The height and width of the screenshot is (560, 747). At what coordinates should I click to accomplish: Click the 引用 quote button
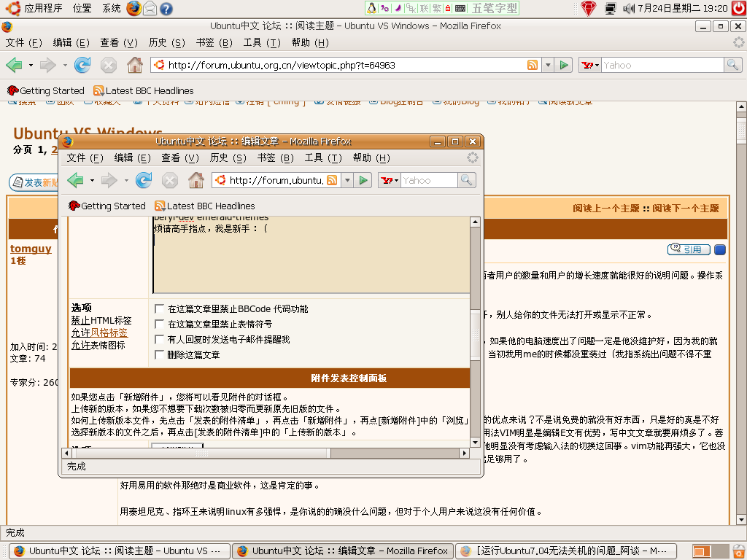click(689, 249)
